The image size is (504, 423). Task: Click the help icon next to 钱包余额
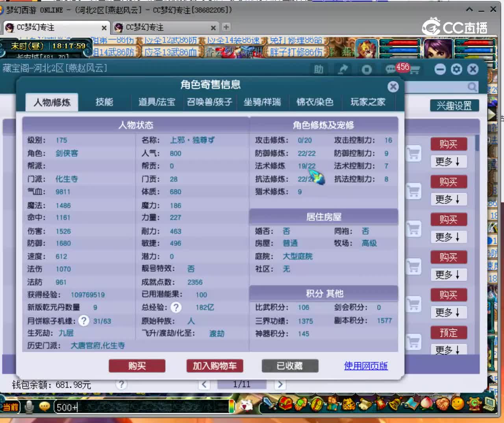point(121,384)
